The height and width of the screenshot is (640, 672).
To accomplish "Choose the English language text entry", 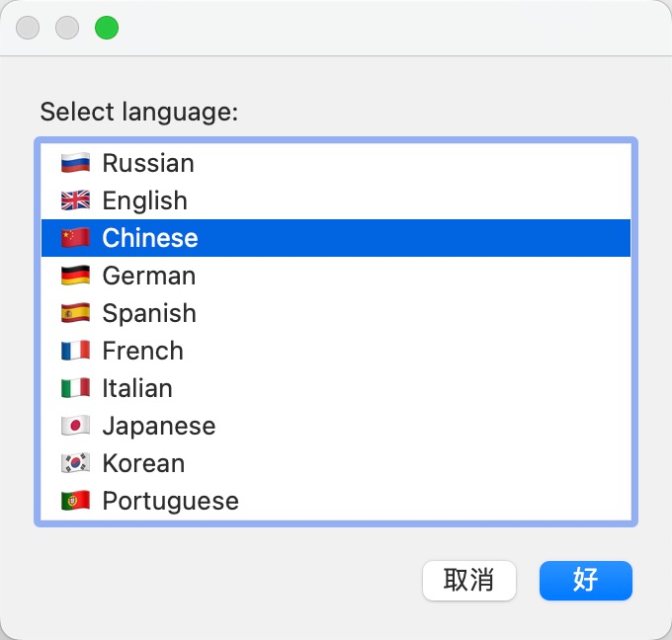I will coord(144,200).
